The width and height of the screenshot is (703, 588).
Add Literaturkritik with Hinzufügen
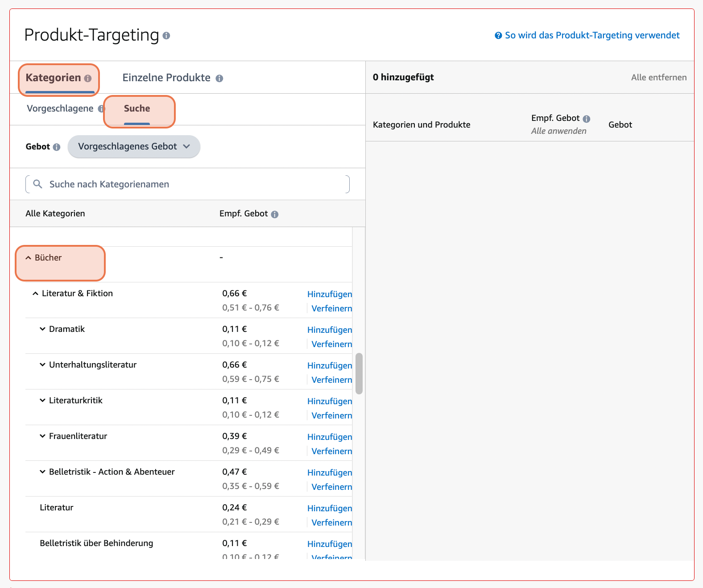point(330,401)
